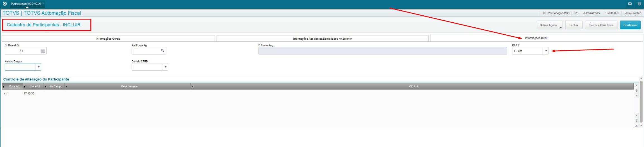Click the Fechar button
644x147 pixels.
[x=574, y=25]
